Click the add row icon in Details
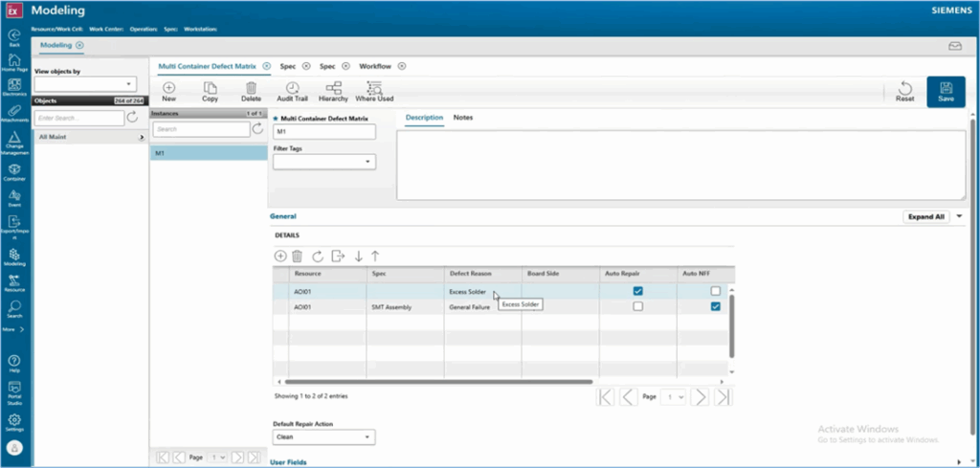 click(280, 256)
